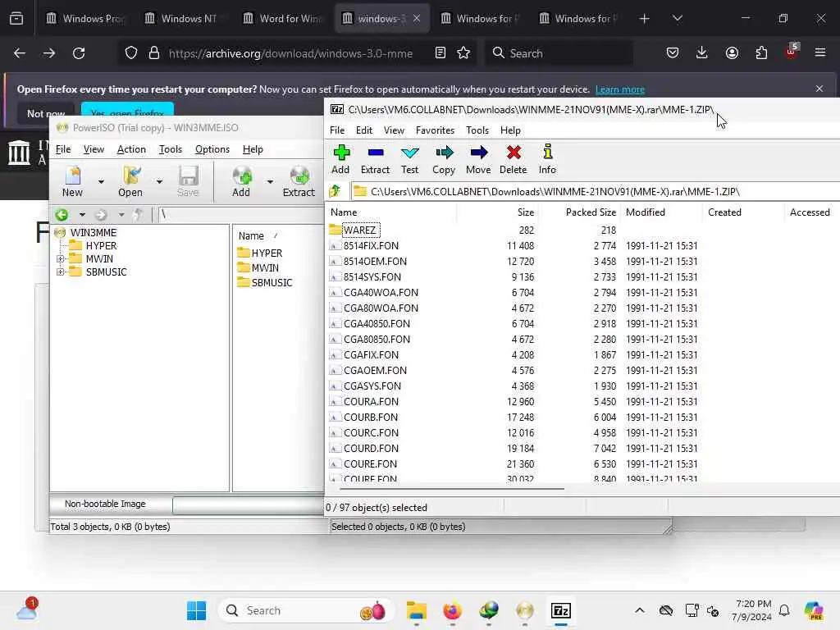Open the Back history dropdown in PowerISO
The width and height of the screenshot is (840, 630).
click(82, 215)
